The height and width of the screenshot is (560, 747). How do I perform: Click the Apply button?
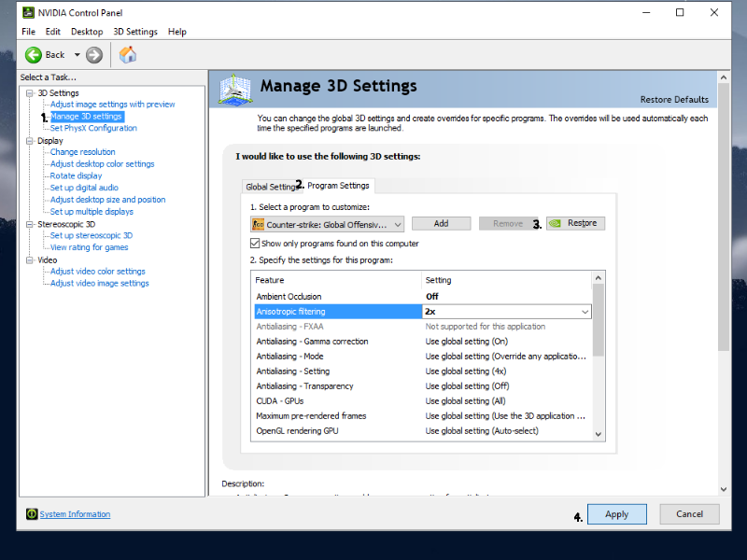tap(617, 514)
